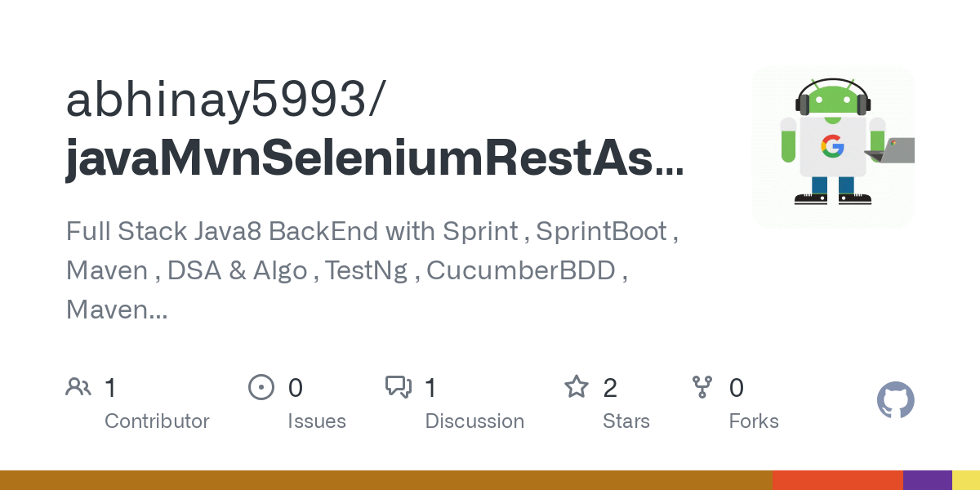Image resolution: width=980 pixels, height=490 pixels.
Task: Click the orange language bar segment
Action: [837, 480]
